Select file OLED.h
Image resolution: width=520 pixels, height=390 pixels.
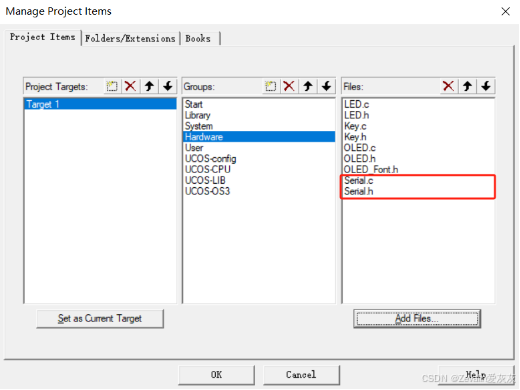tap(418, 159)
